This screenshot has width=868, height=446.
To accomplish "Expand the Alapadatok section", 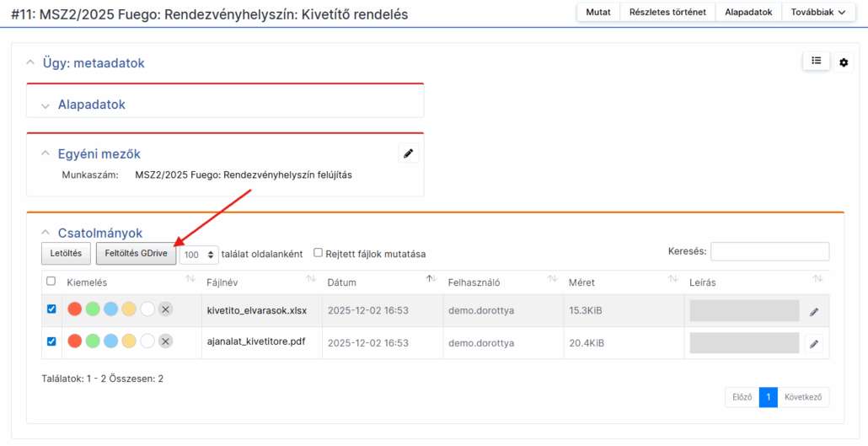I will (46, 105).
